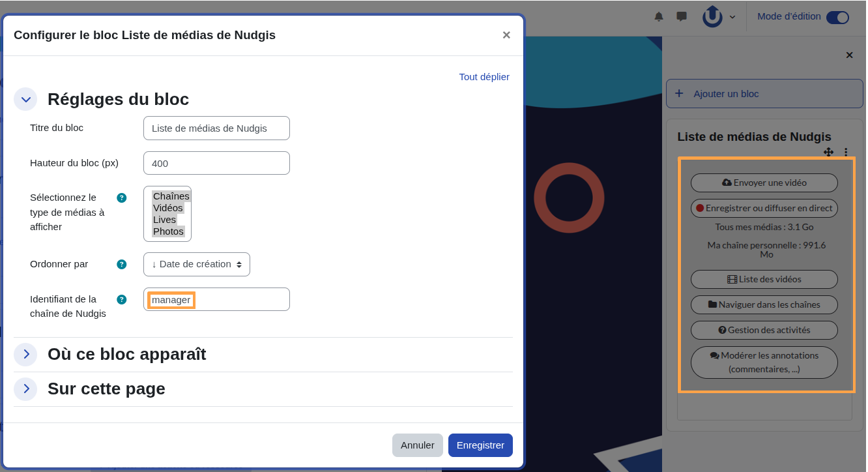Open the messaging speech bubble icon
The height and width of the screenshot is (472, 868).
(682, 16)
